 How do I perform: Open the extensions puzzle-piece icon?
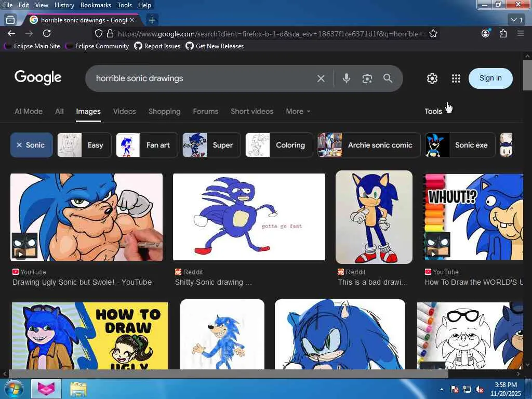(503, 33)
